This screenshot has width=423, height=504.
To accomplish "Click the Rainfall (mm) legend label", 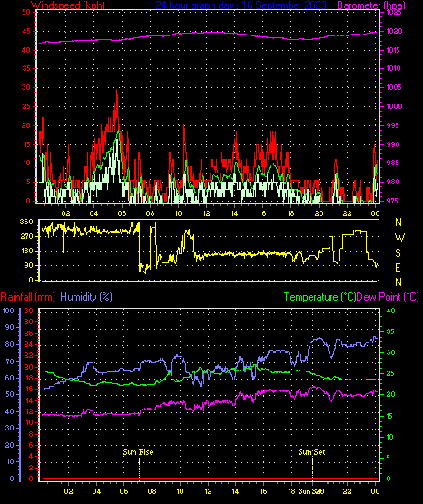I will point(27,297).
